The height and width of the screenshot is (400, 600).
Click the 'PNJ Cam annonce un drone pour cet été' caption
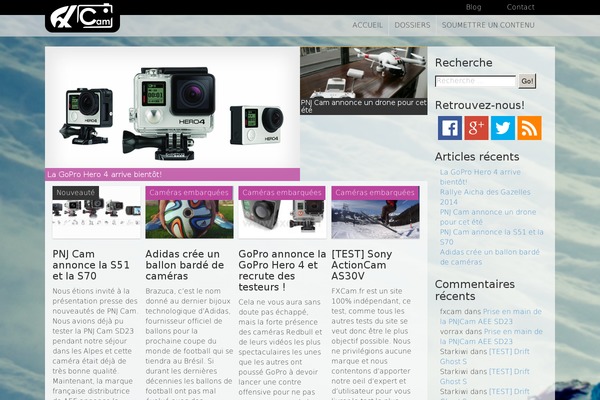pyautogui.click(x=364, y=106)
